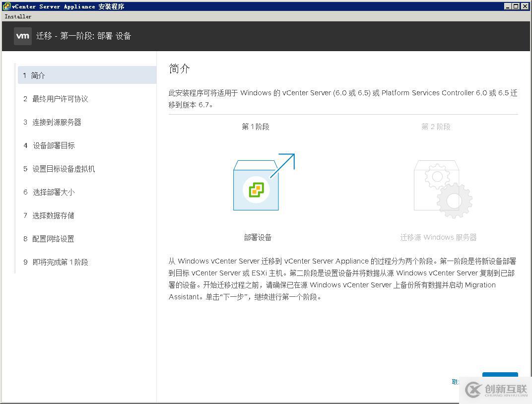Click the 迁移源 Windows 服务器 label

pos(438,237)
